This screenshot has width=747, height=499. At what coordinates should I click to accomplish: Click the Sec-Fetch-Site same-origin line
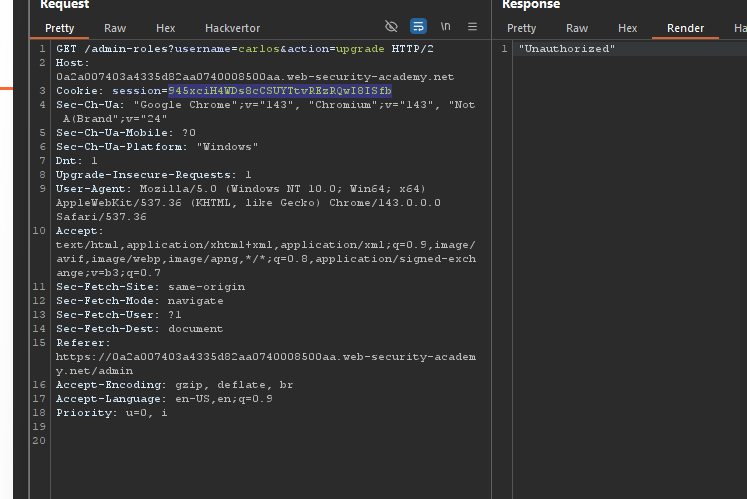(x=151, y=287)
